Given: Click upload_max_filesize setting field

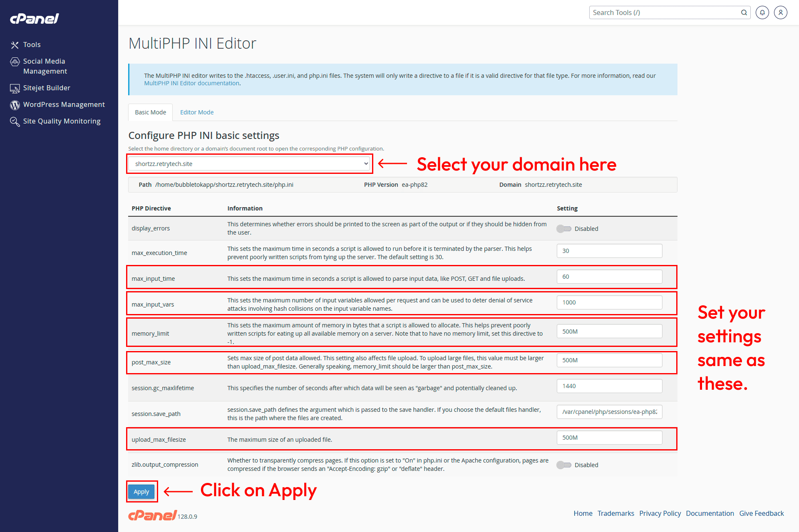Looking at the screenshot, I should pos(609,438).
